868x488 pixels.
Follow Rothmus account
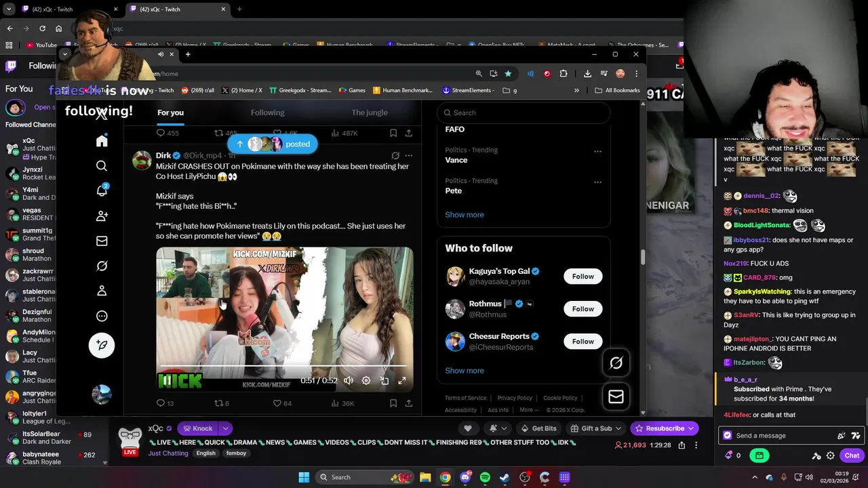pos(583,309)
